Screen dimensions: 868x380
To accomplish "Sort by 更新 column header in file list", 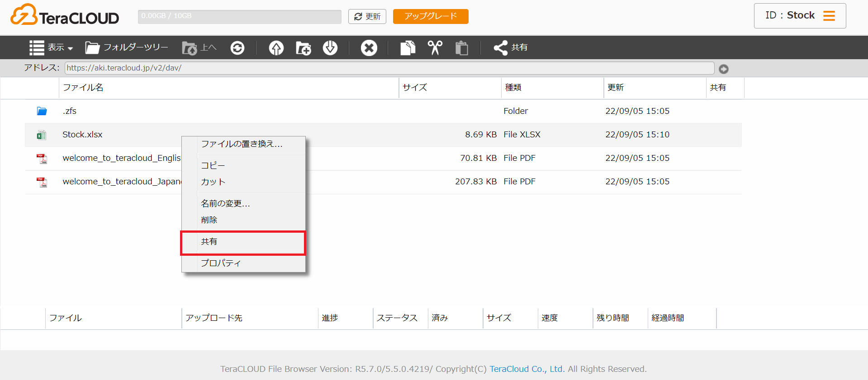I will pos(655,88).
